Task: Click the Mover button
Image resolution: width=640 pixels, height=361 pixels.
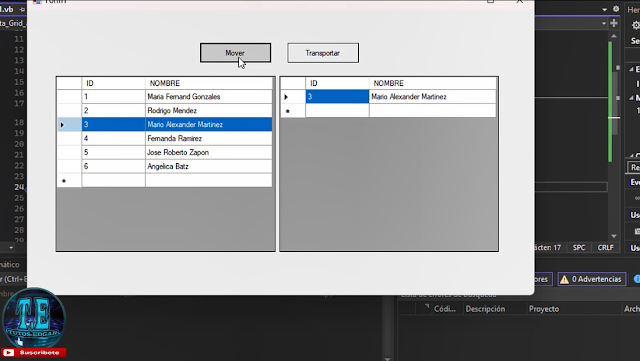Action: pyautogui.click(x=235, y=53)
